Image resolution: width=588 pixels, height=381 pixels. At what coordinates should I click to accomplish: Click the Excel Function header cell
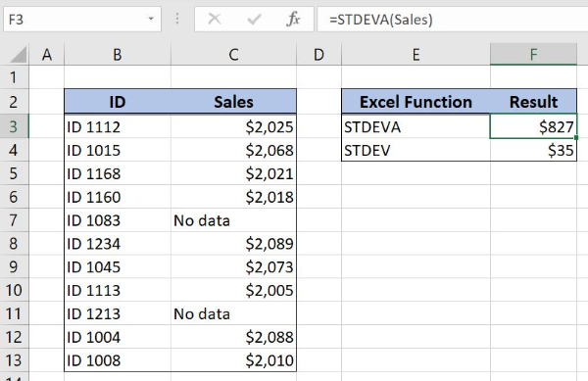pos(416,102)
